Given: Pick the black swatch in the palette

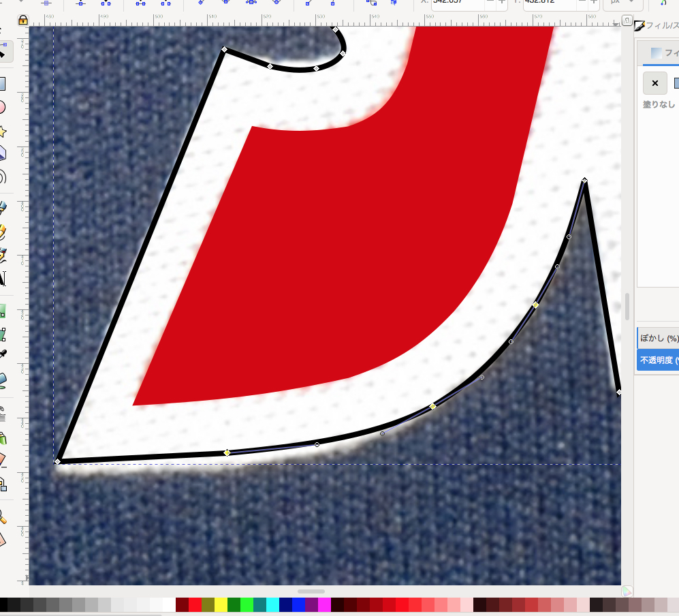Looking at the screenshot, I should (x=3, y=604).
